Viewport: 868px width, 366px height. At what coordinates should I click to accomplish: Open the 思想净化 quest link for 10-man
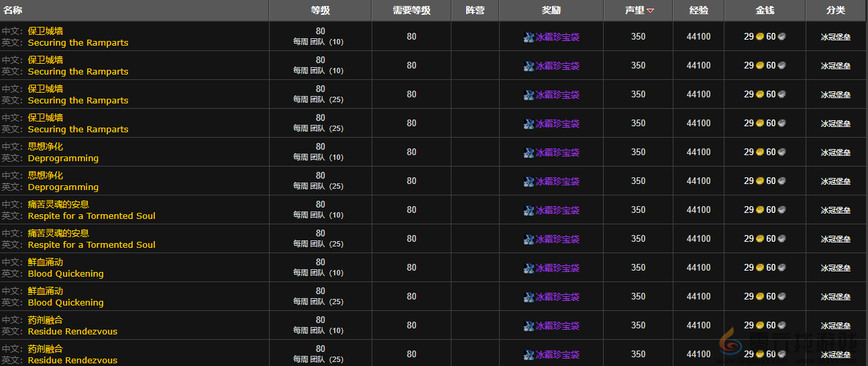[46, 146]
